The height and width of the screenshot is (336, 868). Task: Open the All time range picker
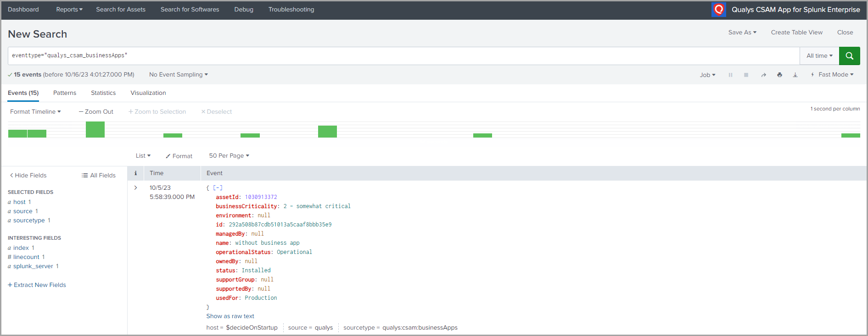[819, 56]
